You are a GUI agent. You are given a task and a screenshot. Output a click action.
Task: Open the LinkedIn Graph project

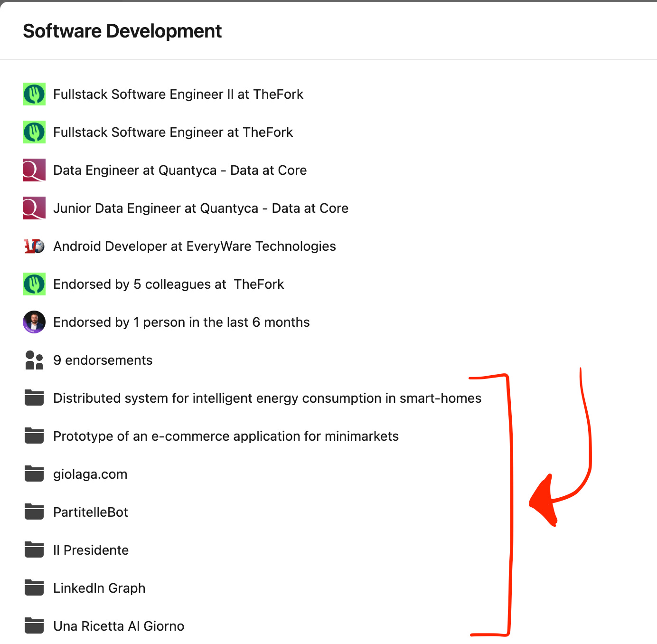pos(99,588)
